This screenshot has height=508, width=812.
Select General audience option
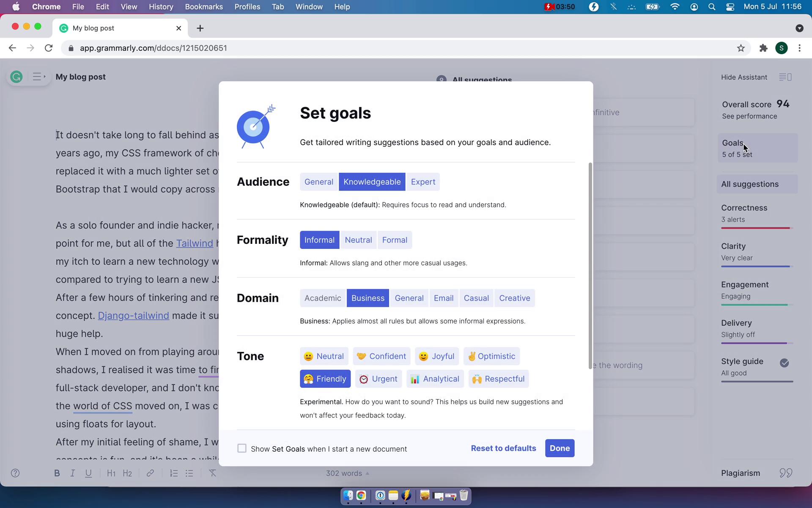point(319,182)
